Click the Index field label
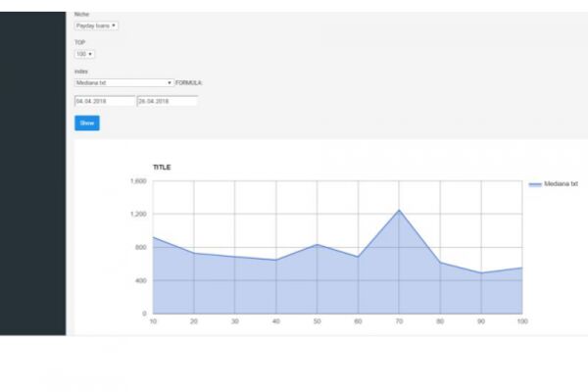 [x=81, y=72]
